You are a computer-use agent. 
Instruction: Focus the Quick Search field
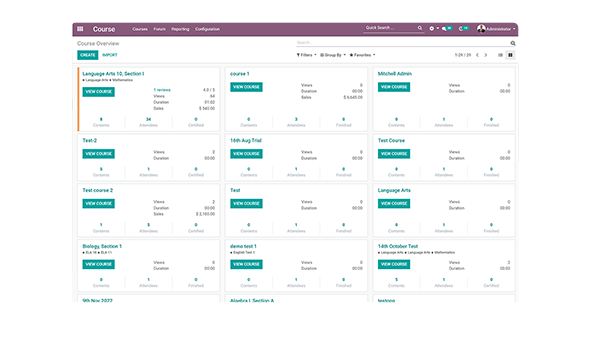(x=390, y=28)
